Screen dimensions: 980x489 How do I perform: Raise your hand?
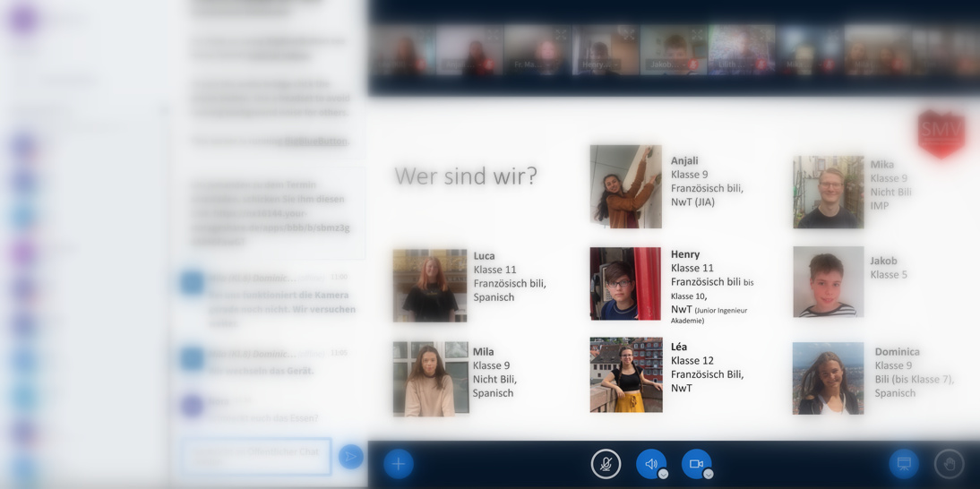point(949,464)
